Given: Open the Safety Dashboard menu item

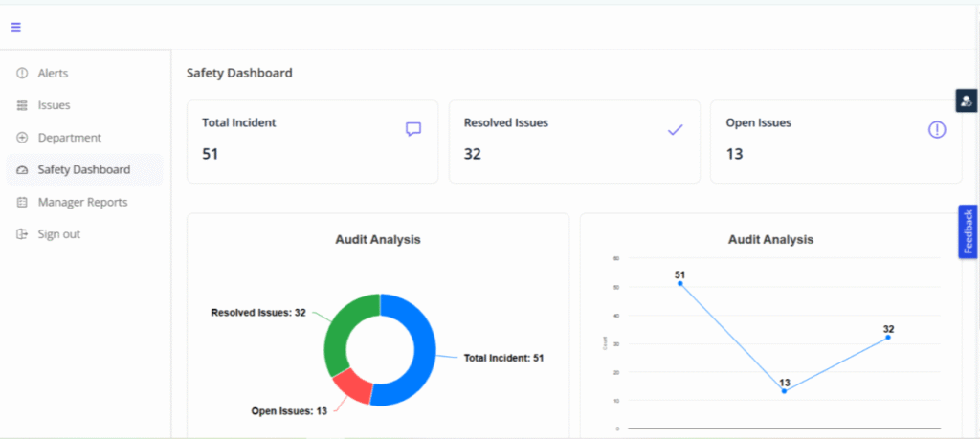Looking at the screenshot, I should [83, 170].
